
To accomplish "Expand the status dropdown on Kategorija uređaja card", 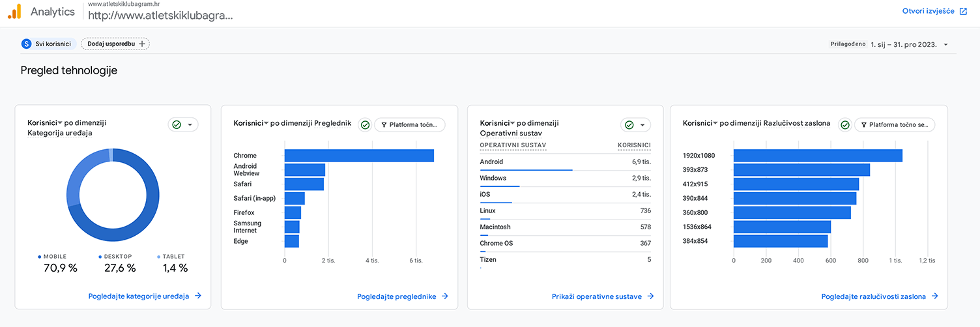I will coord(190,124).
